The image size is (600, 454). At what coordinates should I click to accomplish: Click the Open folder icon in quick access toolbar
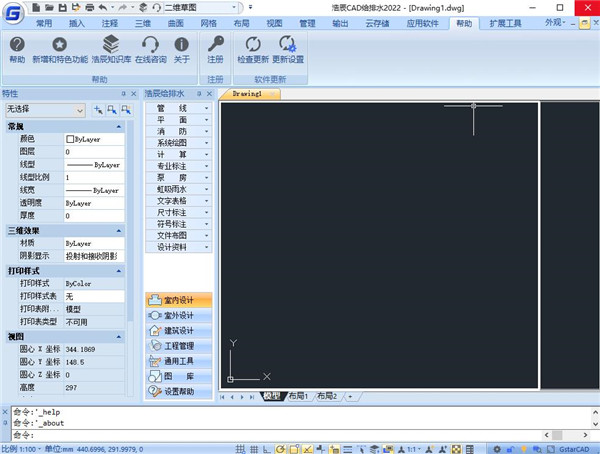(49, 7)
